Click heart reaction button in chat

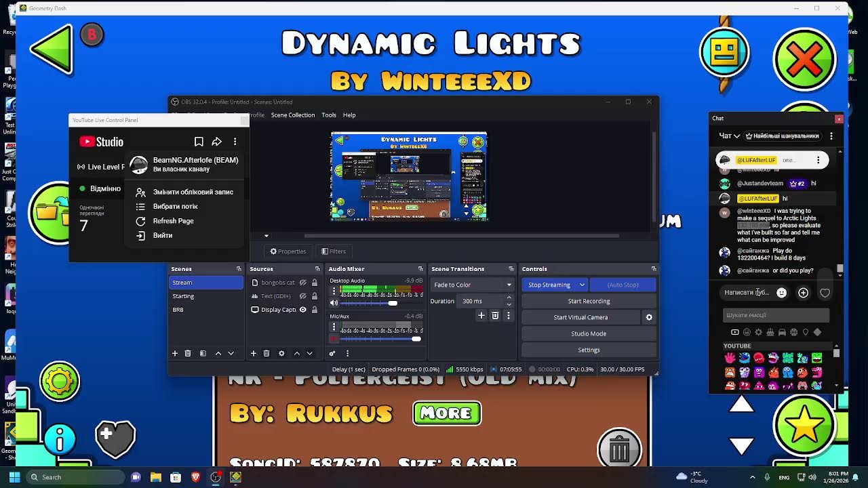[x=825, y=293]
